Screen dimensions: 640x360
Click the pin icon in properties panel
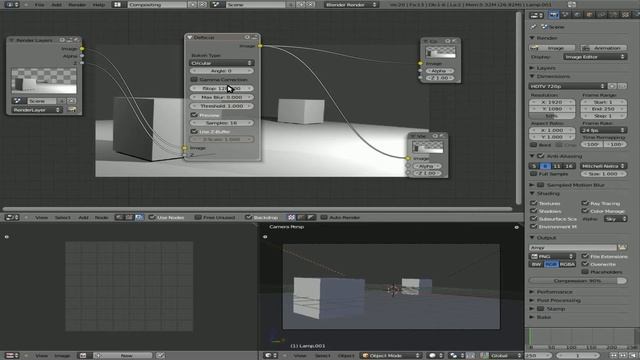pyautogui.click(x=534, y=27)
